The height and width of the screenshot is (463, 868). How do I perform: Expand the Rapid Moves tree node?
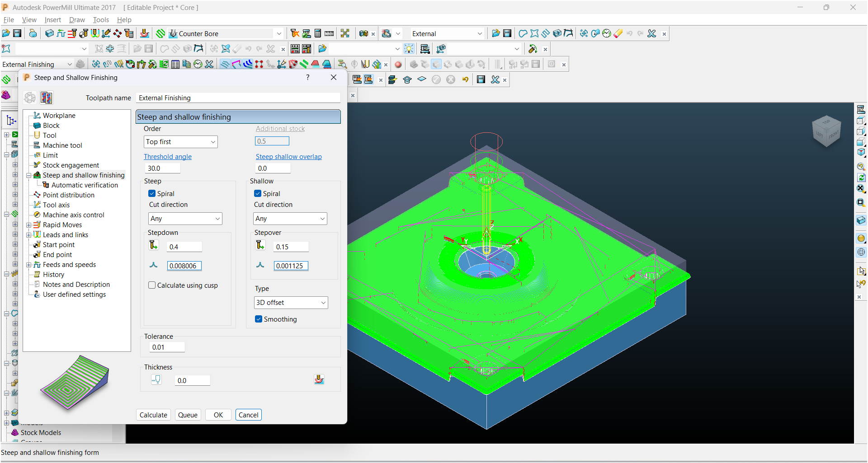point(29,225)
